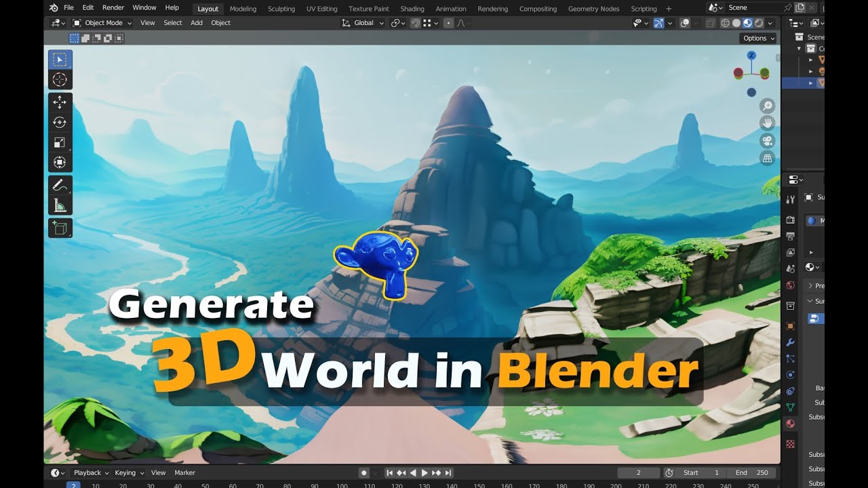868x488 pixels.
Task: Open the Window menu
Action: 144,7
